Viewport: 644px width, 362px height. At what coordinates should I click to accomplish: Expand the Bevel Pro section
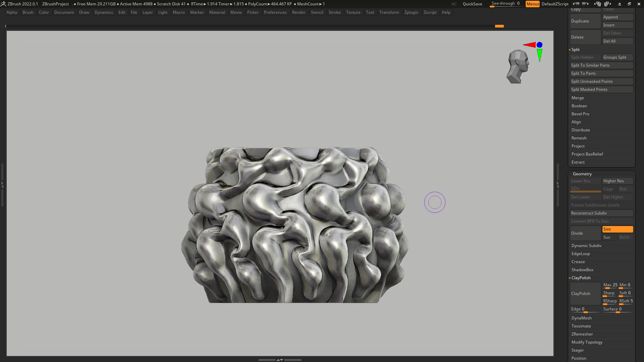tap(580, 114)
